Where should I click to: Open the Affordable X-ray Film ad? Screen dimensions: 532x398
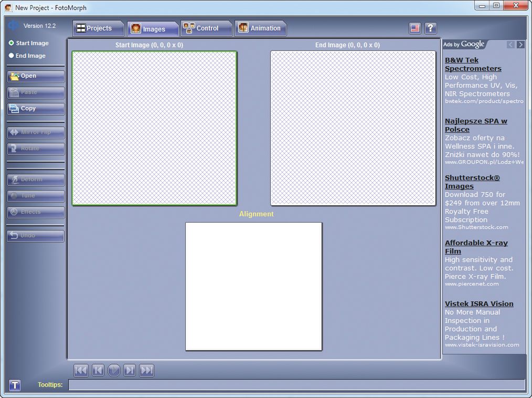pos(476,247)
